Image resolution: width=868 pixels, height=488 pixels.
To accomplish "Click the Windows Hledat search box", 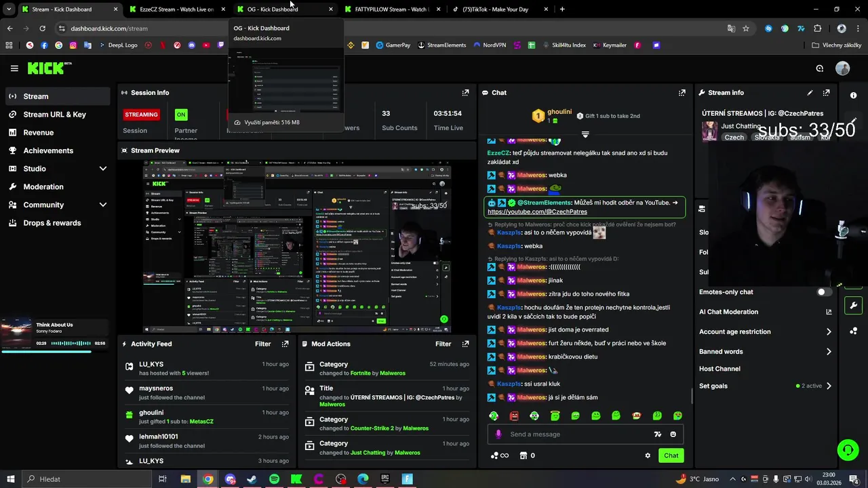I will click(x=87, y=479).
